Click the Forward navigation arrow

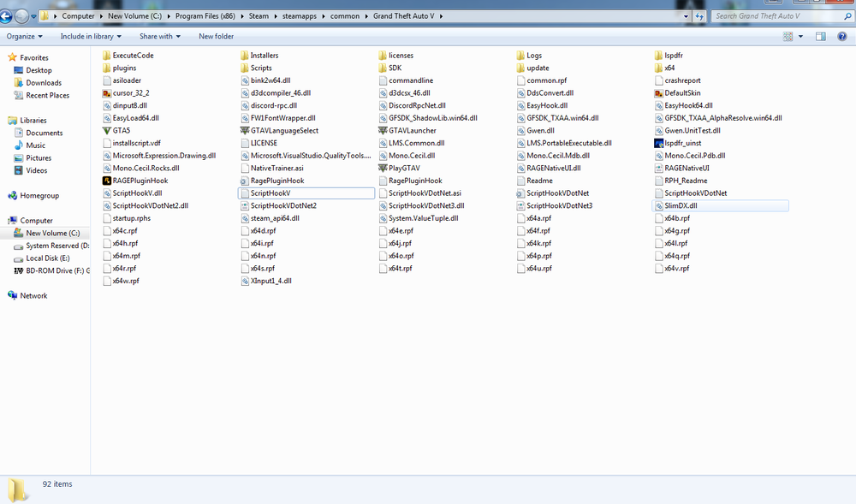pos(21,16)
